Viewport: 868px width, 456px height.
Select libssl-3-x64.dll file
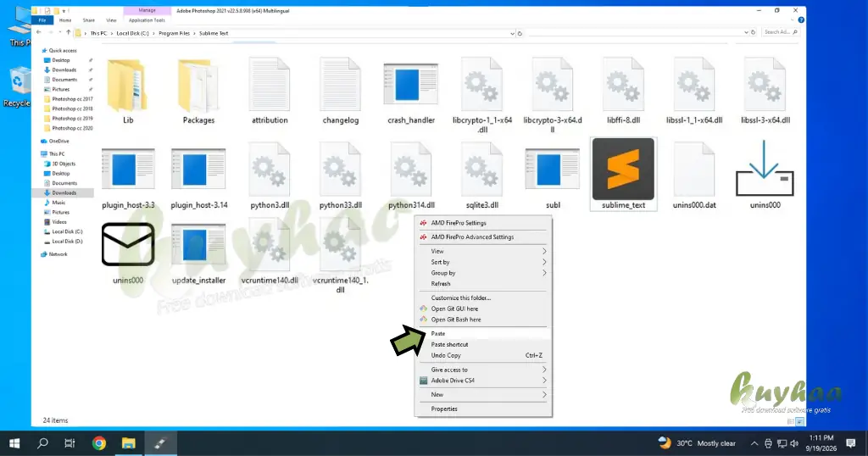(765, 90)
